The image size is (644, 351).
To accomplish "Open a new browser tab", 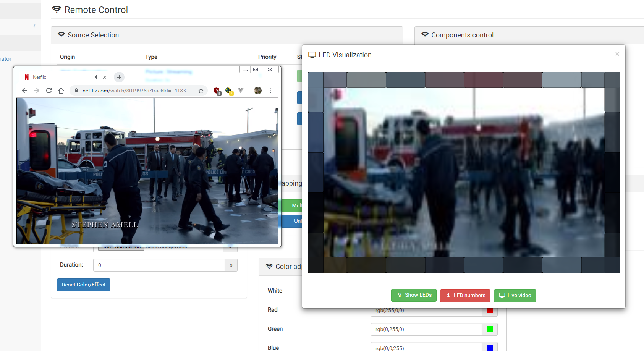I will point(119,77).
